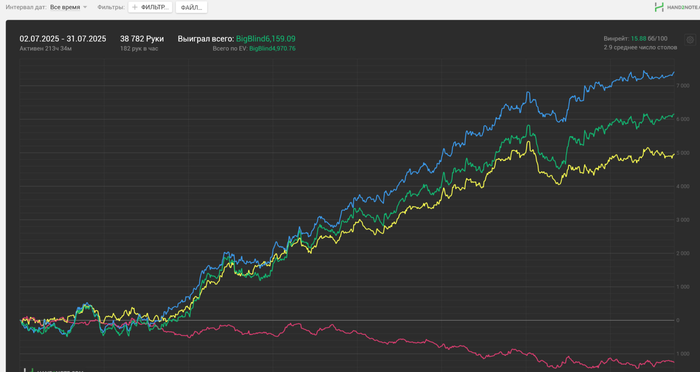Click the '182 рук в час' text
The width and height of the screenshot is (700, 372).
[x=139, y=48]
